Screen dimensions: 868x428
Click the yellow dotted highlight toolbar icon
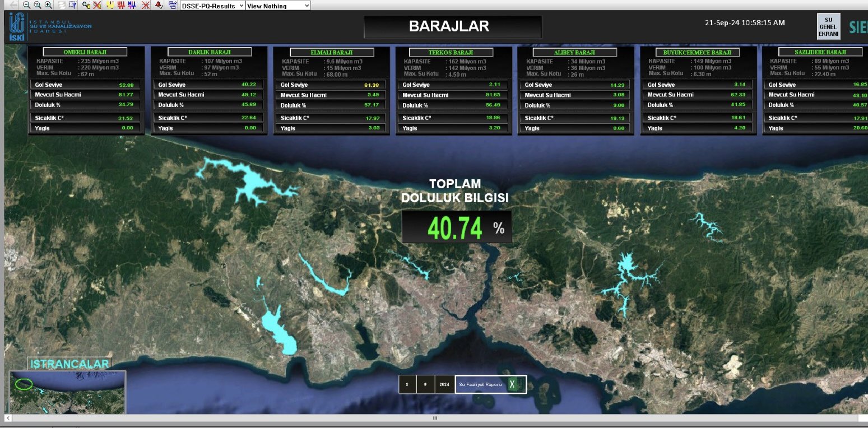(110, 5)
